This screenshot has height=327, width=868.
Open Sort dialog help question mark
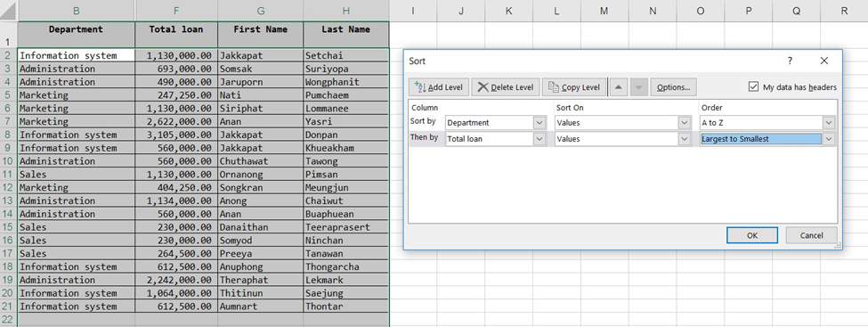tap(790, 61)
